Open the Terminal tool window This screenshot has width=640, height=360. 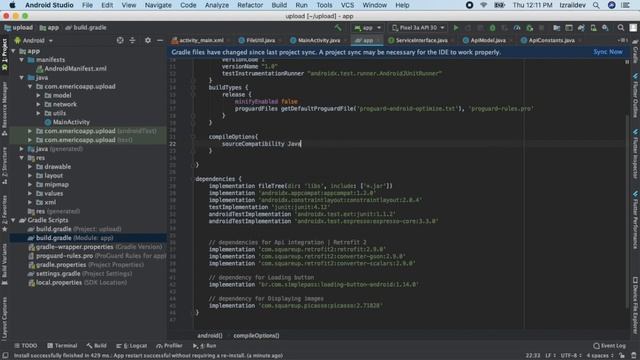[62, 346]
